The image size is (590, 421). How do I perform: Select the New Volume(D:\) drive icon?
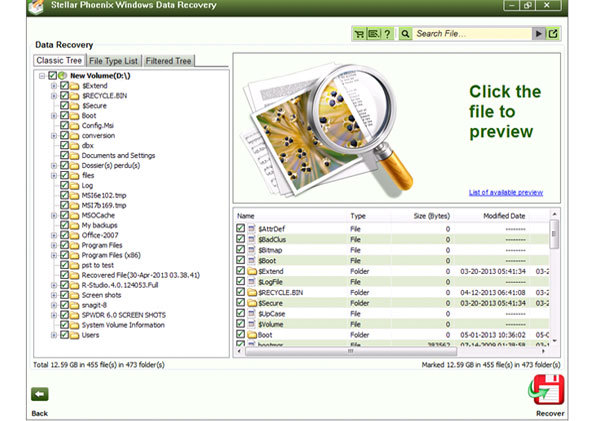click(x=62, y=76)
